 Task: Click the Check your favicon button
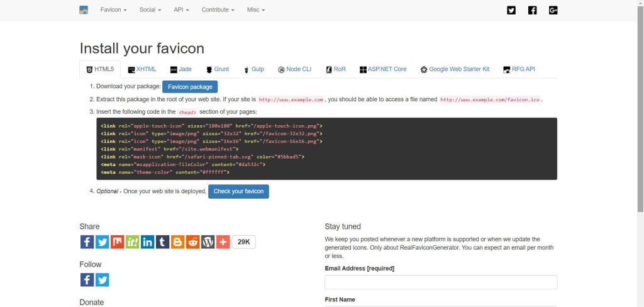tap(238, 191)
